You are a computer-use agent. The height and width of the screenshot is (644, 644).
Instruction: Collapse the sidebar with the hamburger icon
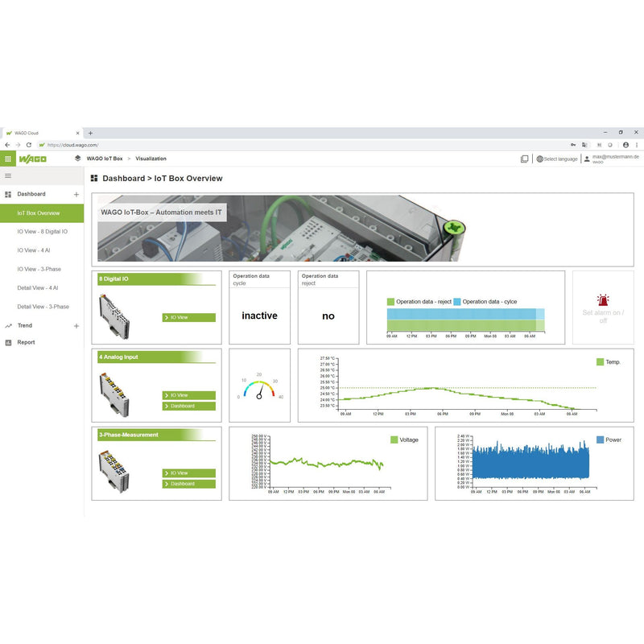click(8, 175)
